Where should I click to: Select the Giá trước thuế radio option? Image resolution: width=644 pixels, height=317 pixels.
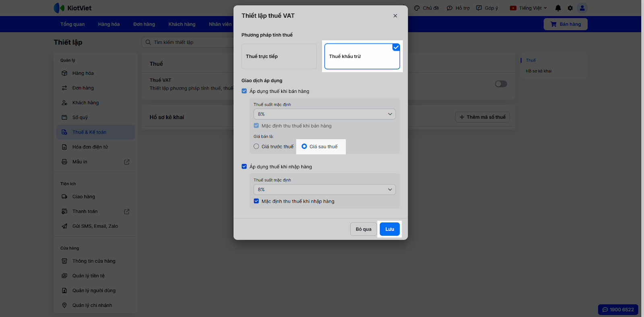tap(256, 146)
